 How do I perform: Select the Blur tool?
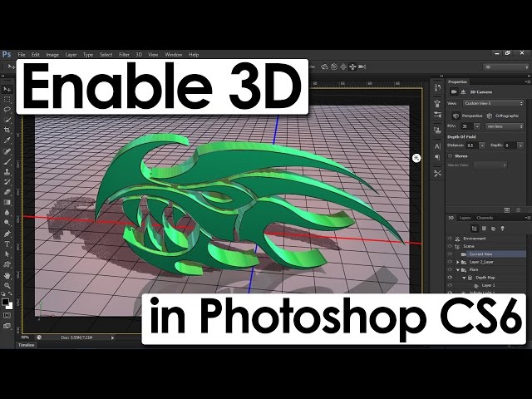coord(7,213)
